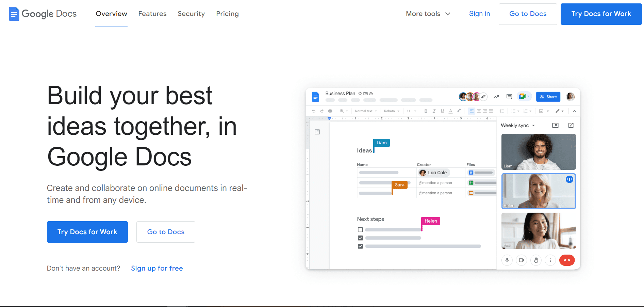Click the microphone icon in the call controls
Image resolution: width=644 pixels, height=307 pixels.
507,260
